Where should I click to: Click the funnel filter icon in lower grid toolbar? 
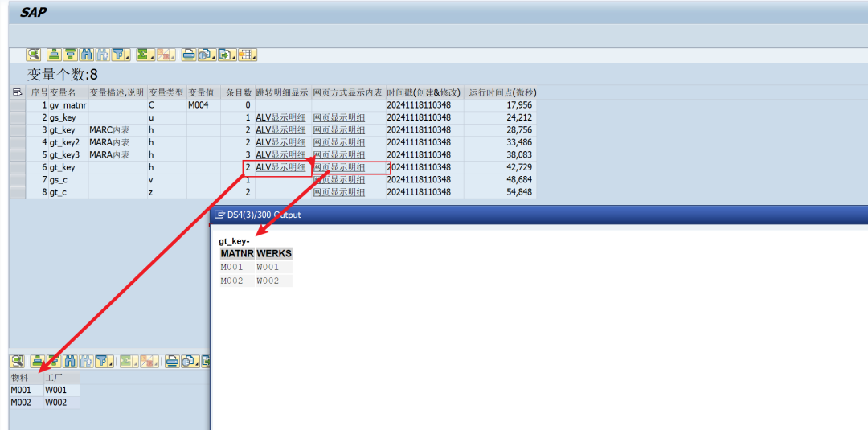pos(102,362)
